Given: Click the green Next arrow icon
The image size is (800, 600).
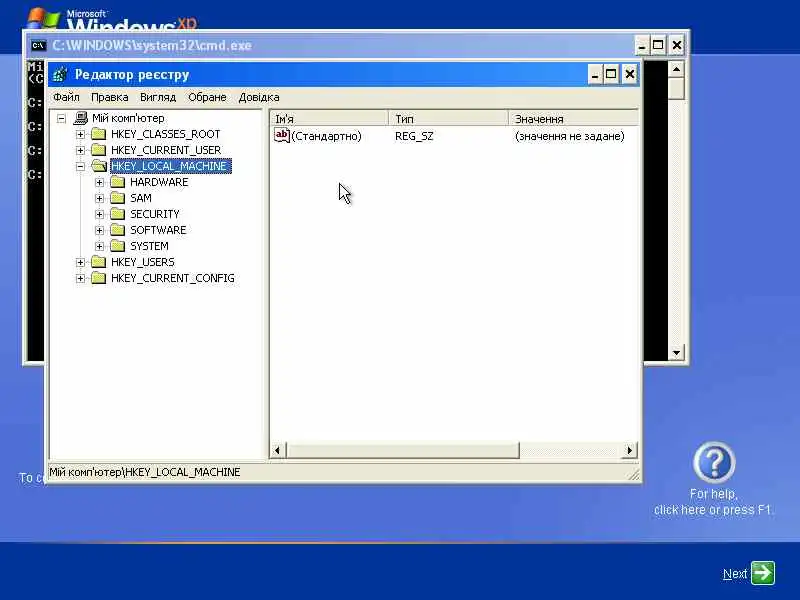Looking at the screenshot, I should [x=763, y=573].
